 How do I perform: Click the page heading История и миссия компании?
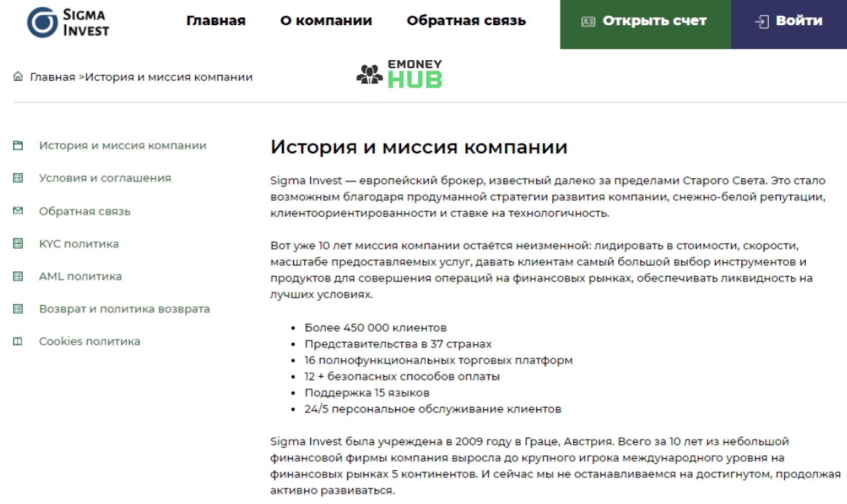(x=419, y=147)
